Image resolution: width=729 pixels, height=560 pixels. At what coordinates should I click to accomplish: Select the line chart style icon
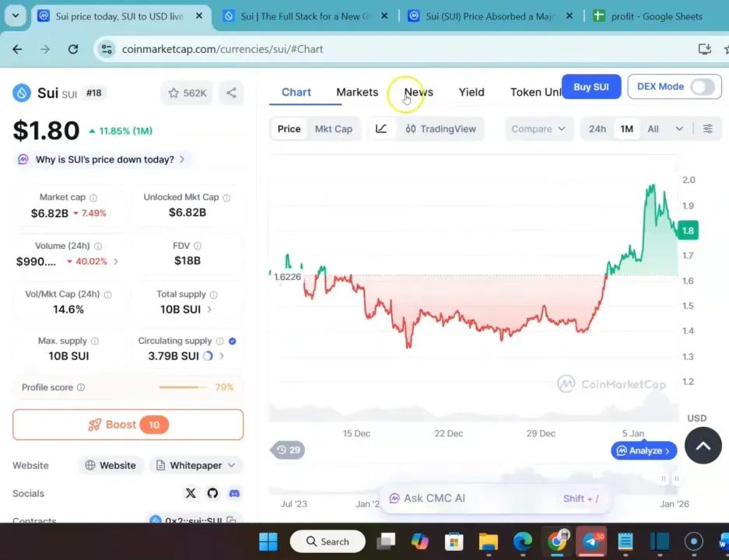coord(380,128)
